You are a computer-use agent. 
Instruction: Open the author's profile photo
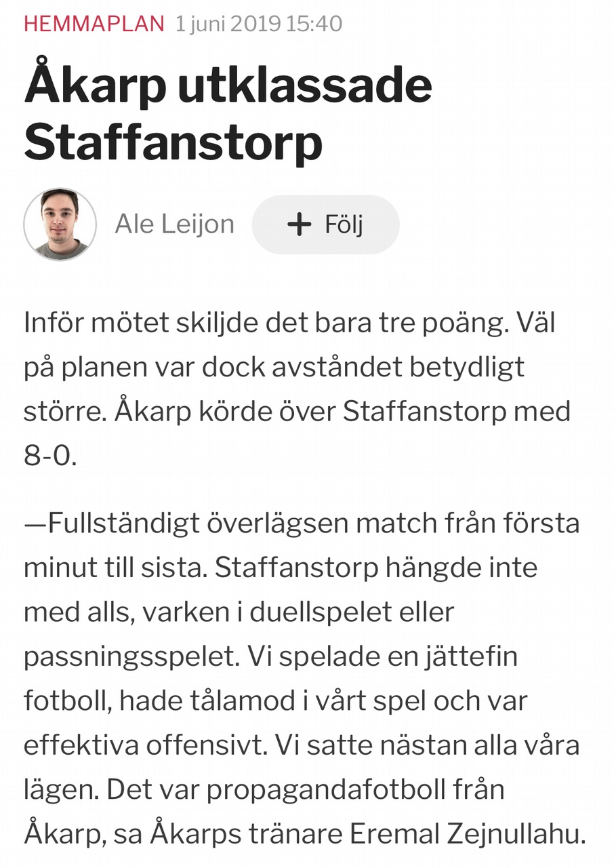pyautogui.click(x=60, y=224)
